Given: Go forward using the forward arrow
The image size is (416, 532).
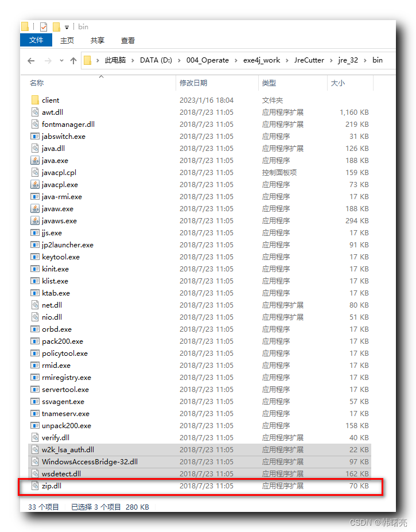Looking at the screenshot, I should coord(48,61).
